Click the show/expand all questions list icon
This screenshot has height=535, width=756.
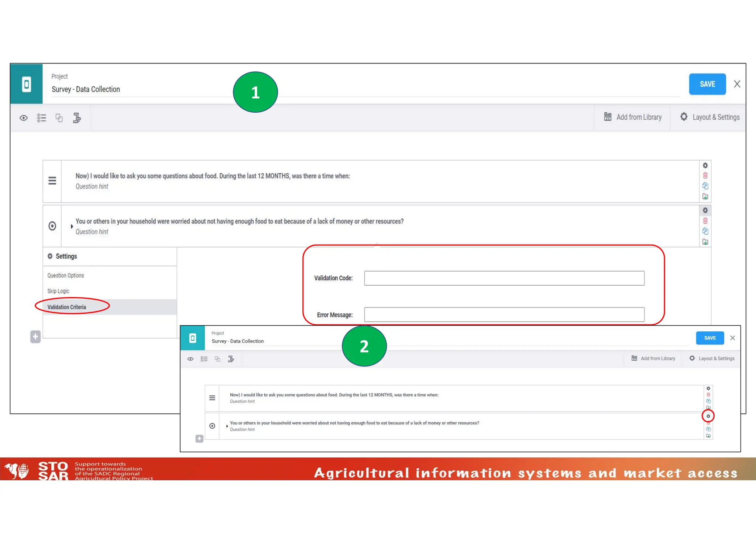coord(41,118)
